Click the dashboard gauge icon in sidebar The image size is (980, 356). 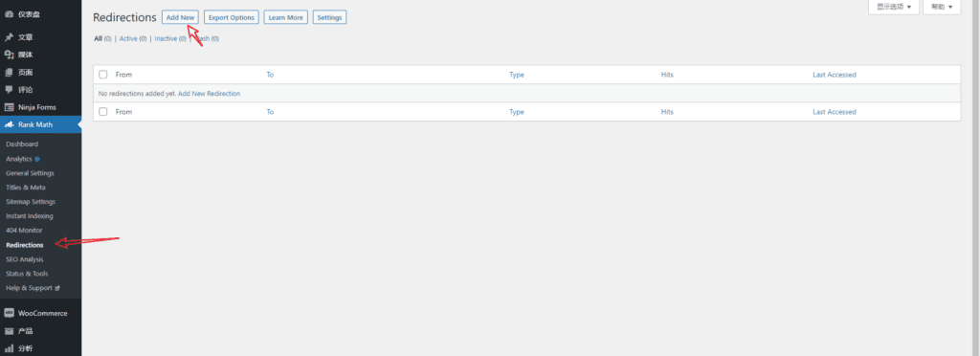[x=10, y=14]
